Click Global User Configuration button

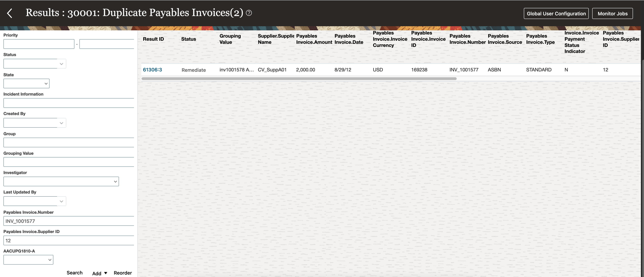pos(556,13)
